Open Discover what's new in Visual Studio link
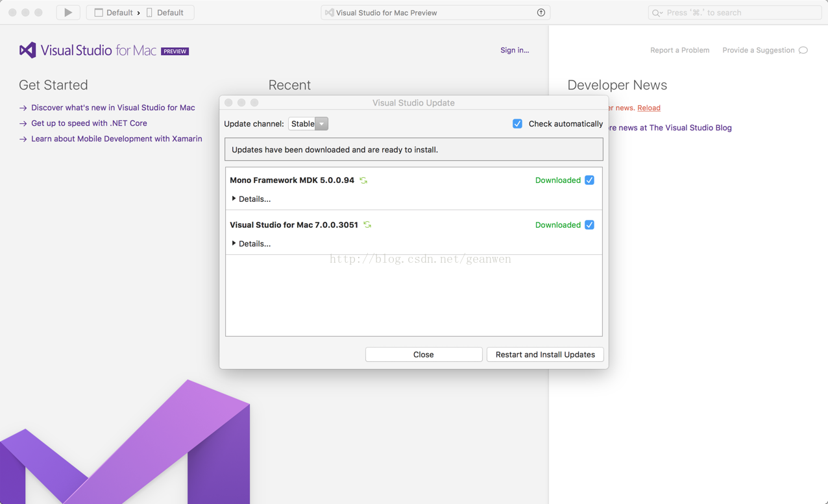The image size is (828, 504). coord(113,108)
